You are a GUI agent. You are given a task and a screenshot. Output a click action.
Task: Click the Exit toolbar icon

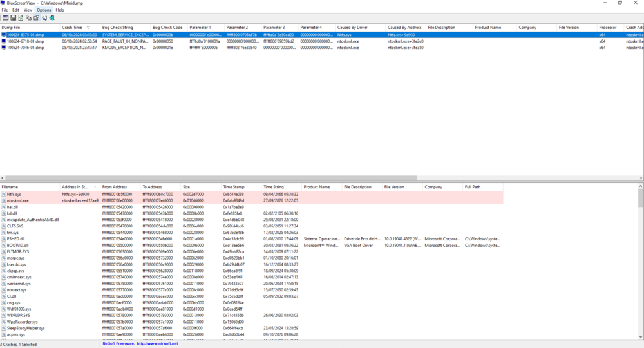pyautogui.click(x=52, y=18)
